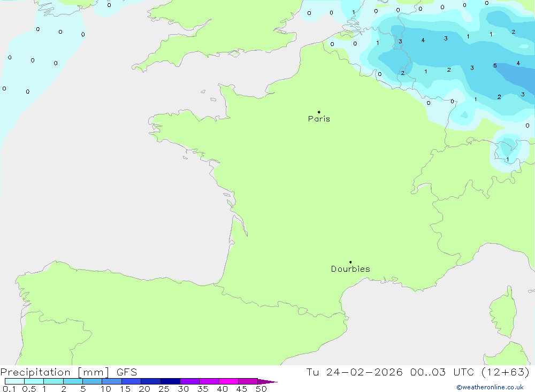Select the dot marker above Paris
The height and width of the screenshot is (392, 535).
(319, 112)
